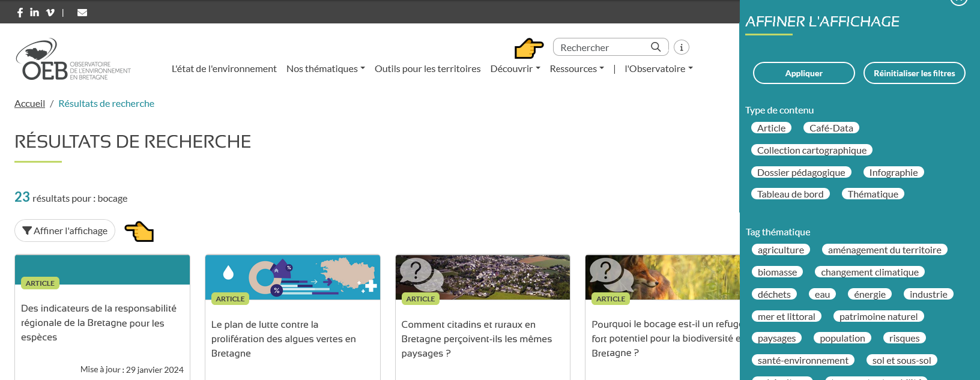Click the Affiner l'affichage filter button
Viewport: 980px width, 380px height.
(65, 231)
